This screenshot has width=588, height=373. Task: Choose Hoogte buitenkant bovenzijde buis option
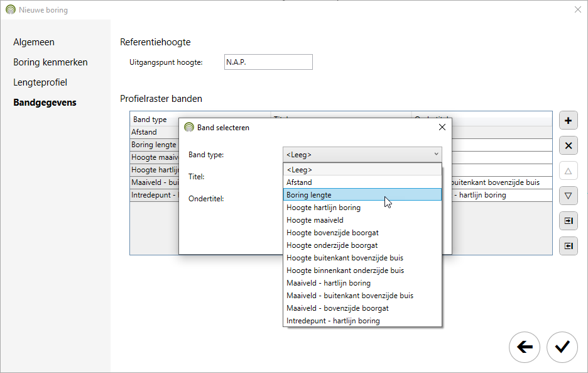[x=362, y=258]
